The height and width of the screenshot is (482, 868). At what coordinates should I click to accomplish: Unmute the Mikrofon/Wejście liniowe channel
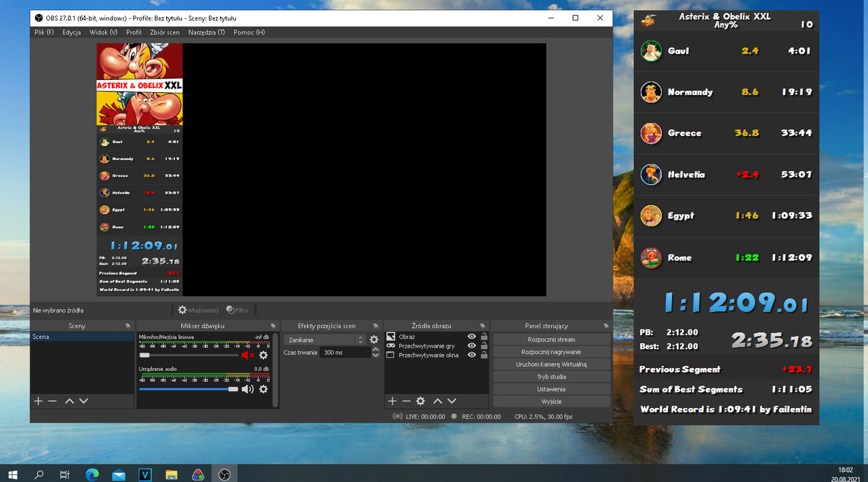(x=248, y=355)
